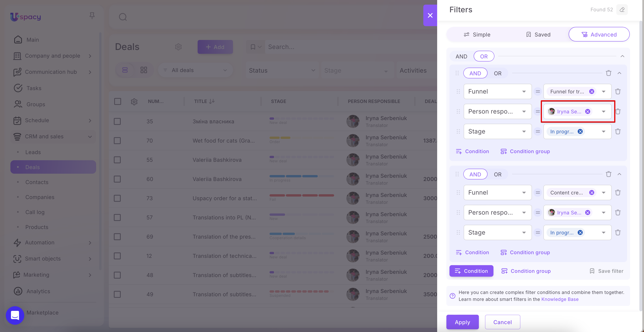Collapse the second condition group chevron
Screen dimensions: 644x332
tap(619, 174)
